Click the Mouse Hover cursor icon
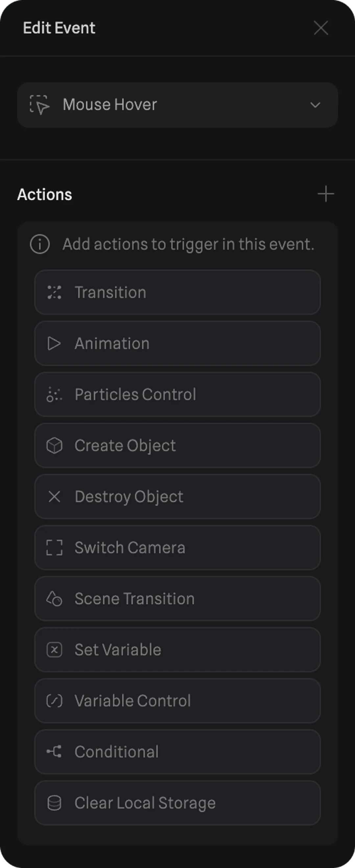 coord(40,105)
